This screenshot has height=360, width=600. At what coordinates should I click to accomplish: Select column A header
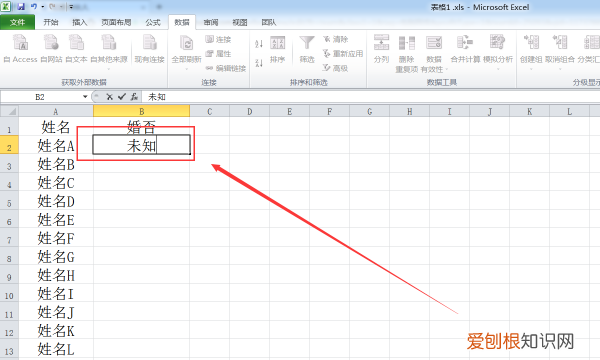click(56, 111)
